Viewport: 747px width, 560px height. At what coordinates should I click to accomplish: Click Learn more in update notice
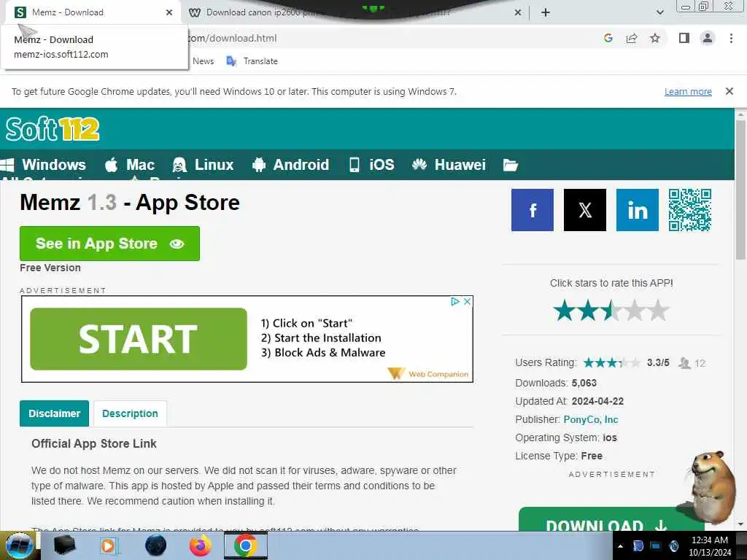coord(688,91)
